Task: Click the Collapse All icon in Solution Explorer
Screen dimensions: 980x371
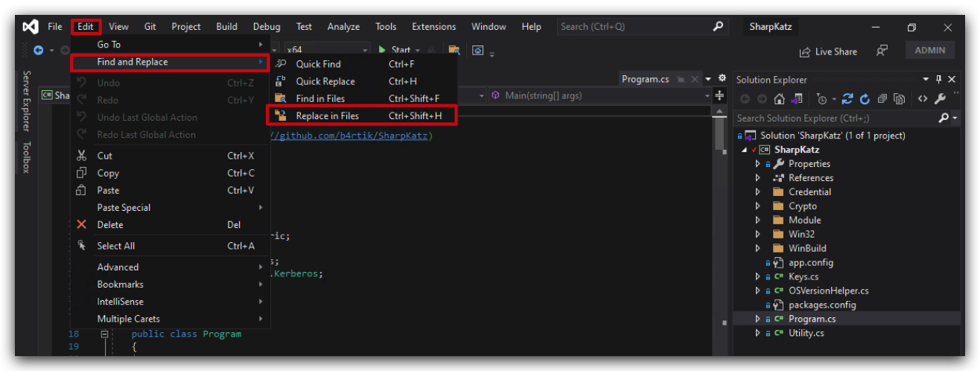Action: 882,98
